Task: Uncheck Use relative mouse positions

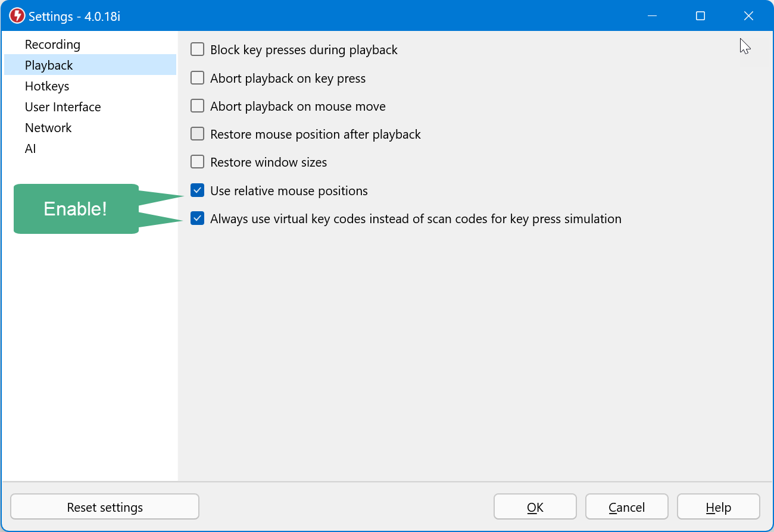Action: tap(197, 190)
